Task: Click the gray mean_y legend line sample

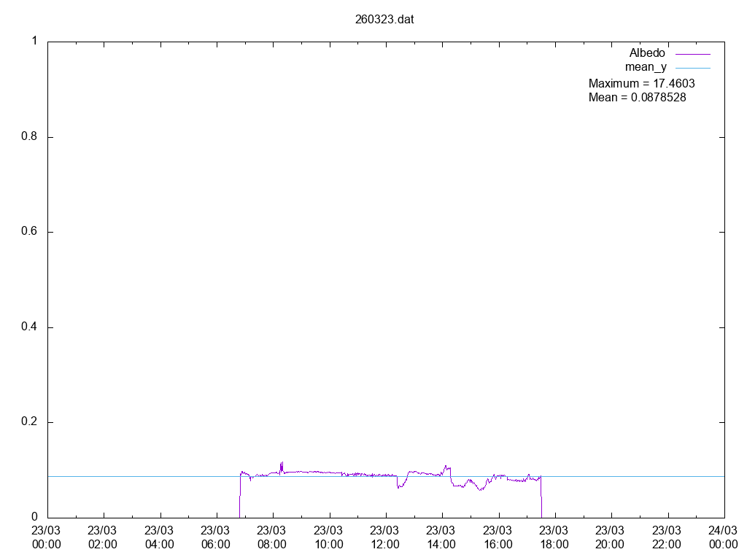Action: click(x=692, y=68)
